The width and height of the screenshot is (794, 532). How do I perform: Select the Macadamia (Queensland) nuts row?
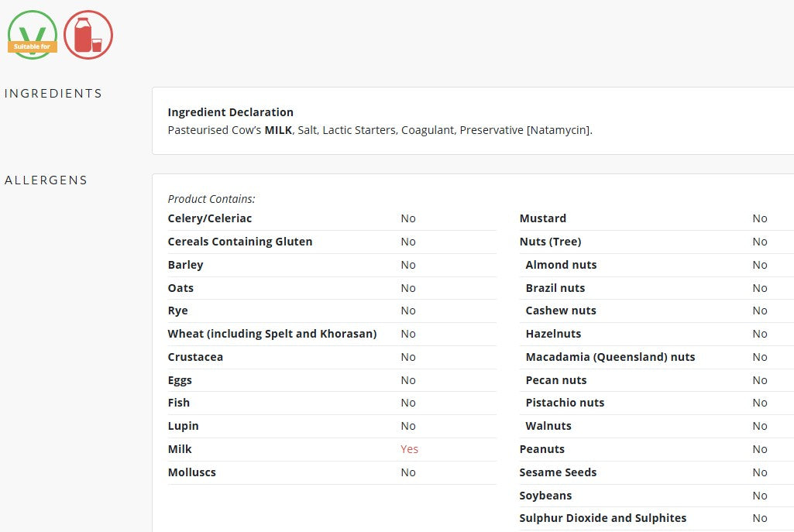click(657, 357)
